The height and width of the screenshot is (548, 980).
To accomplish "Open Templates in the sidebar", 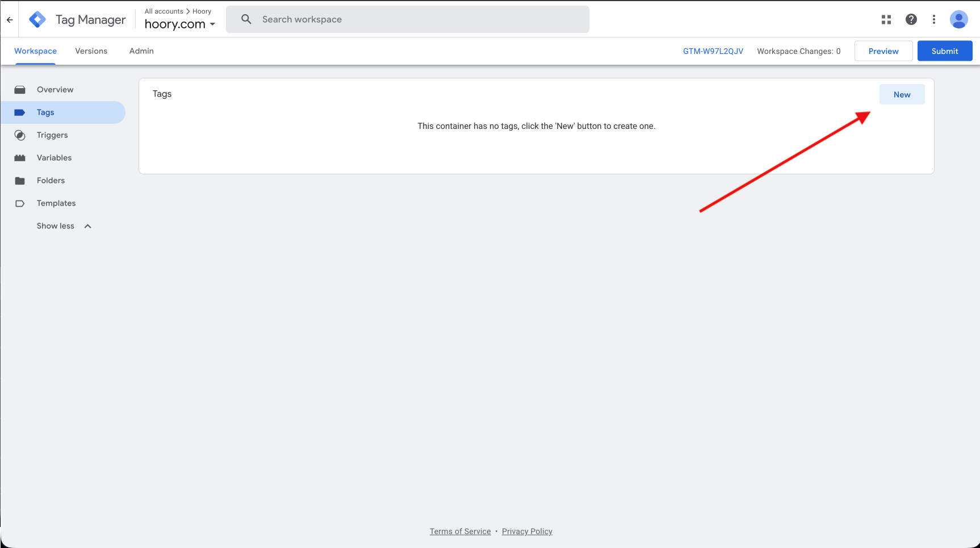I will click(63, 203).
